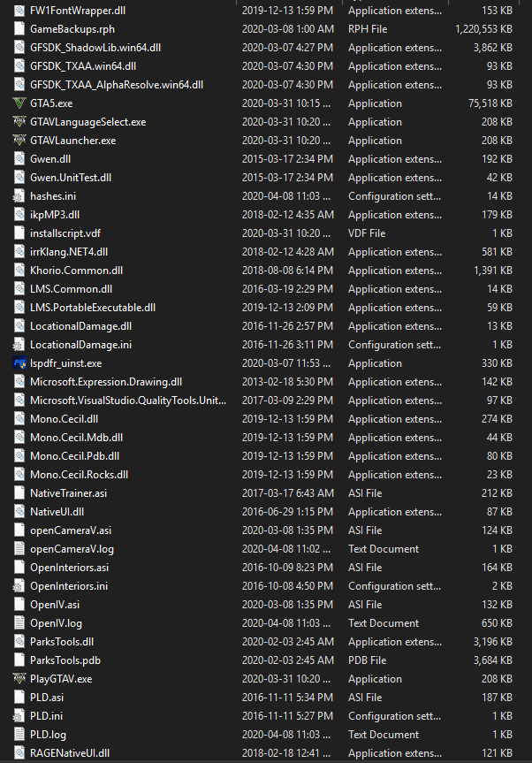The height and width of the screenshot is (763, 532).
Task: Click the GTA5.exe file icon
Action: click(19, 103)
